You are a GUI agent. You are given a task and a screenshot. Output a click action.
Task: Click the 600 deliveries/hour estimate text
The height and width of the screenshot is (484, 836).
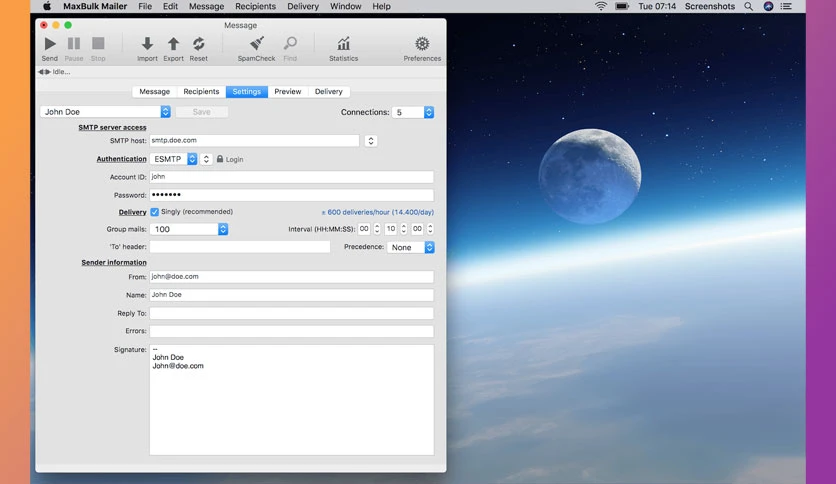click(377, 212)
